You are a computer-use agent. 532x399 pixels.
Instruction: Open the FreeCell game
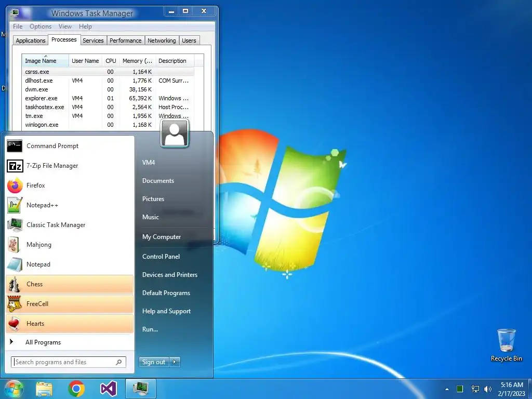70,303
